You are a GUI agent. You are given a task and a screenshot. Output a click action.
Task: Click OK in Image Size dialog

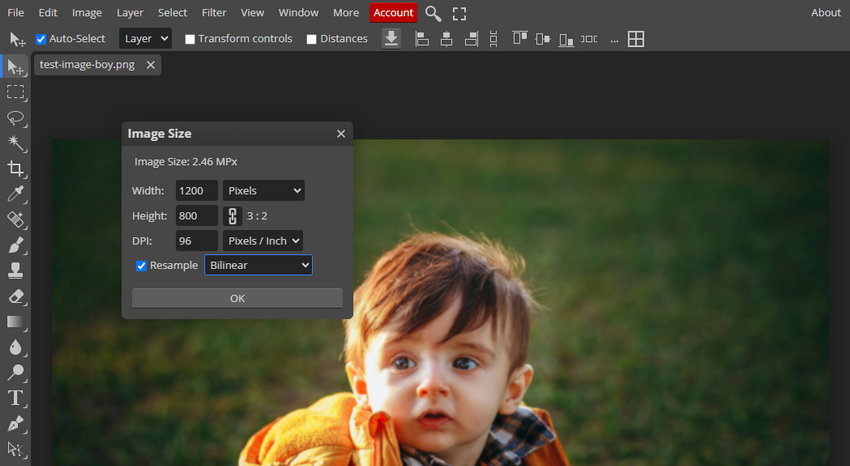237,298
